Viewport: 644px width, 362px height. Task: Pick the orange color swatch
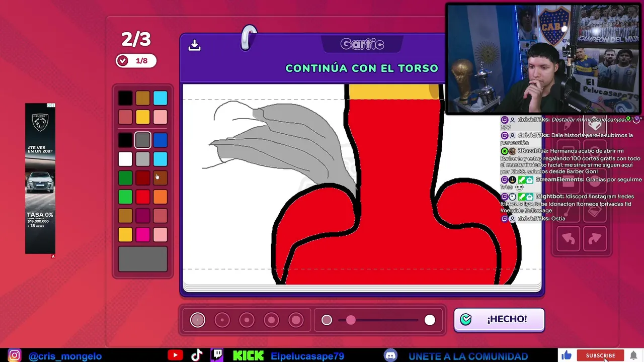160,197
